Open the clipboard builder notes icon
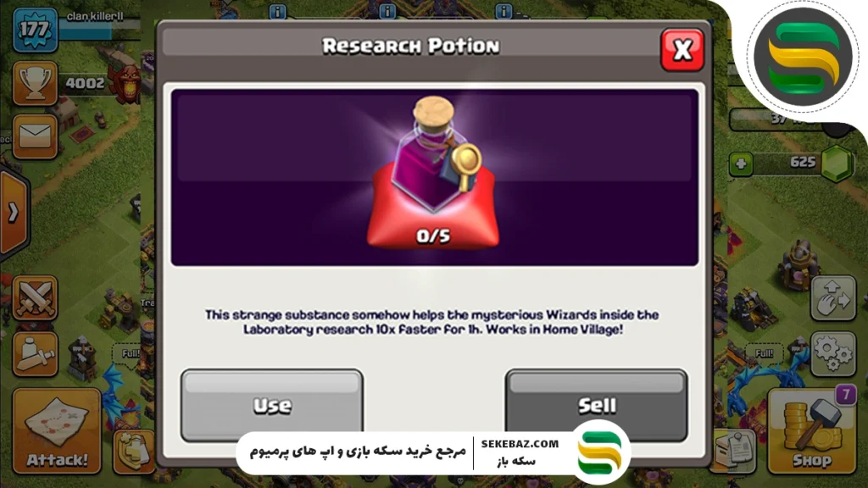Image resolution: width=868 pixels, height=488 pixels. [735, 449]
